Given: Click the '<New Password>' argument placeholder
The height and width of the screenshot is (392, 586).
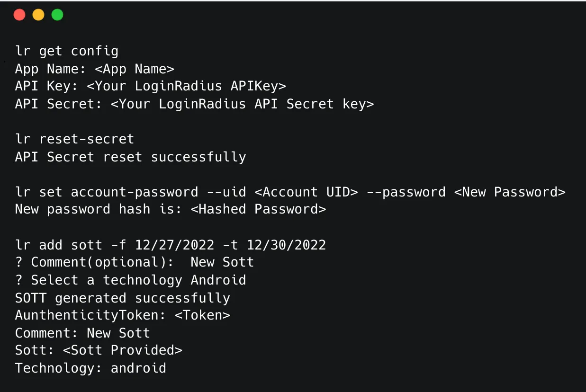Looking at the screenshot, I should click(x=510, y=192).
